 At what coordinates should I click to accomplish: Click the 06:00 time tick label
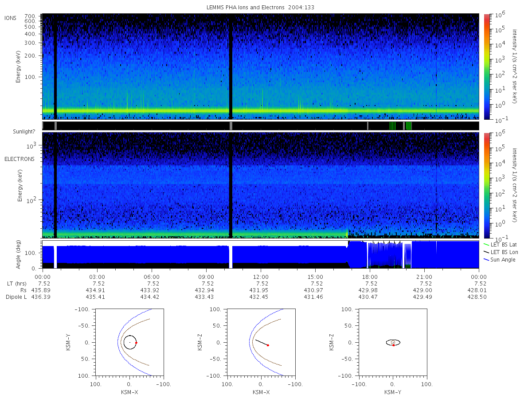(x=152, y=277)
